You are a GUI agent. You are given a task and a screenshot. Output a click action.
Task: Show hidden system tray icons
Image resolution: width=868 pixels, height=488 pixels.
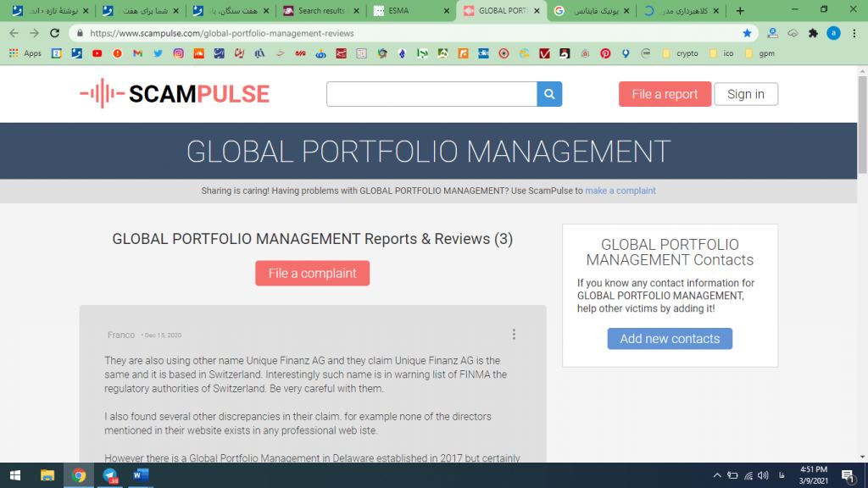coord(717,475)
